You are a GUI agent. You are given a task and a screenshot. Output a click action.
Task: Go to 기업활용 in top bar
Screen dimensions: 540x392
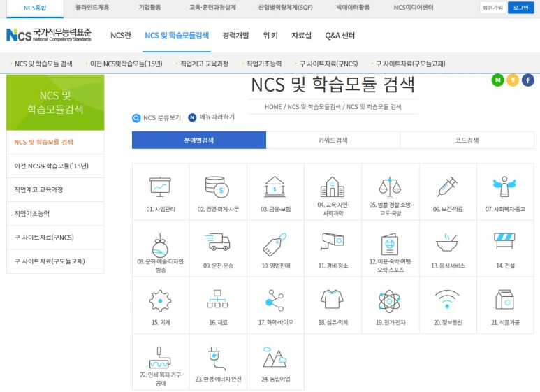point(149,8)
